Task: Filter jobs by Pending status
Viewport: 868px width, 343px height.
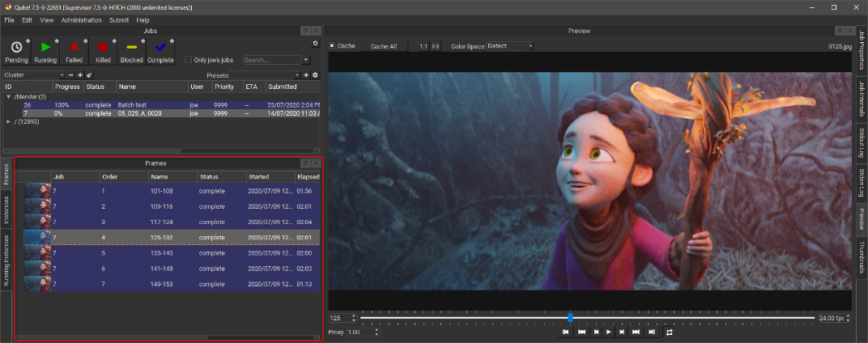Action: [16, 51]
